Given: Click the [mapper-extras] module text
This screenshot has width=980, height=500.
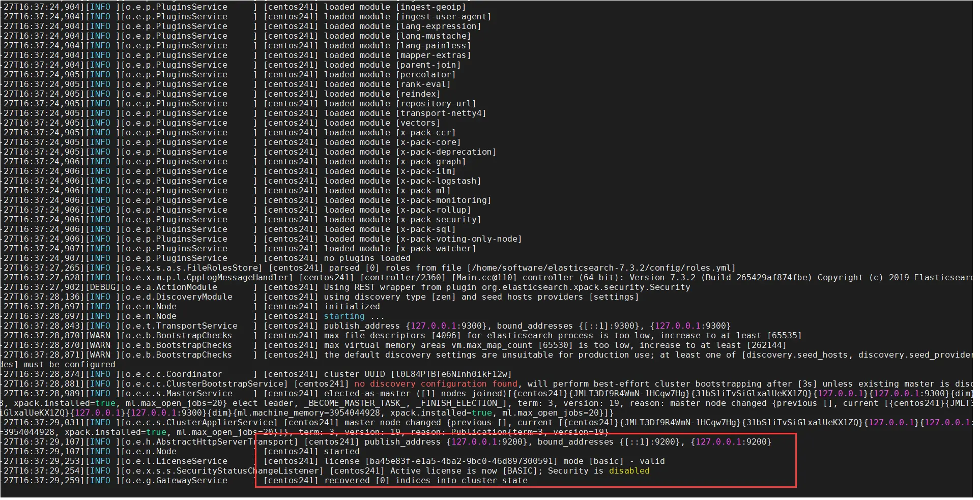Looking at the screenshot, I should point(434,55).
